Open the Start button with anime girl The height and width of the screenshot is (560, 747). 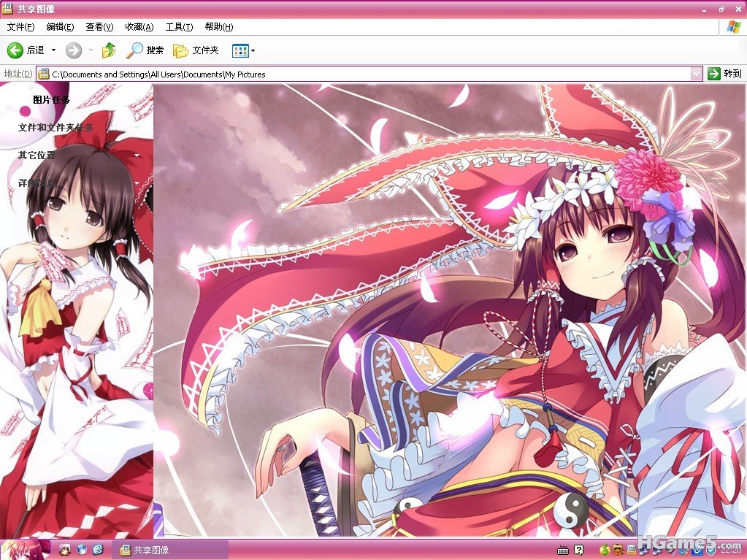pos(25,550)
